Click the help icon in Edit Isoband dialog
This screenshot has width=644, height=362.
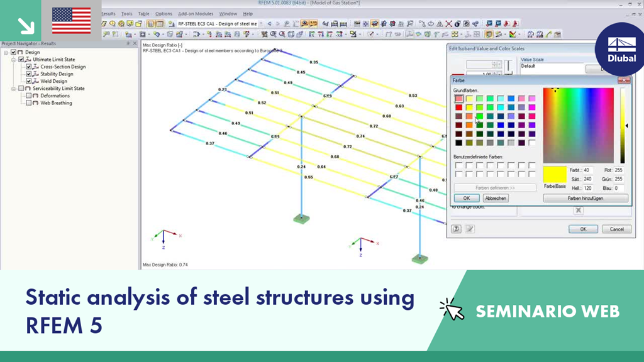(456, 229)
